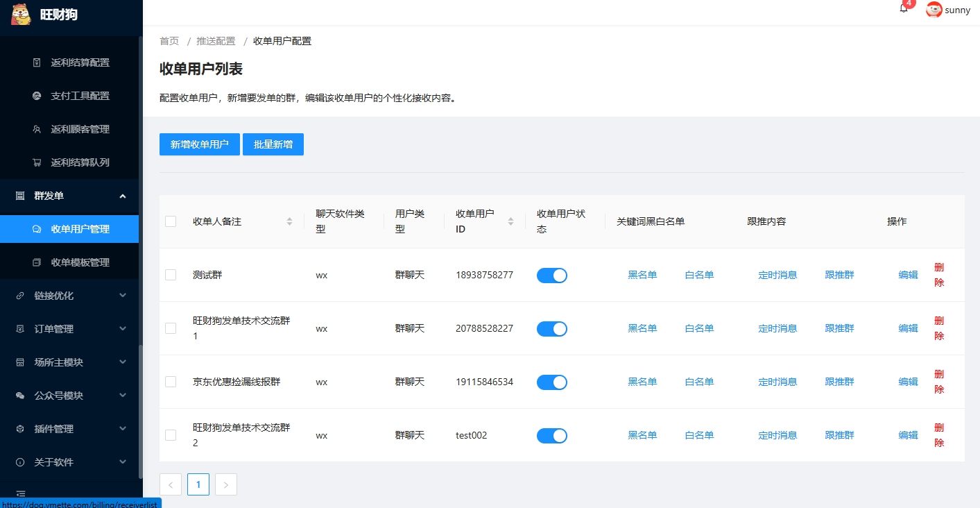Go to the next page arrow
This screenshot has width=980, height=508.
tap(226, 484)
